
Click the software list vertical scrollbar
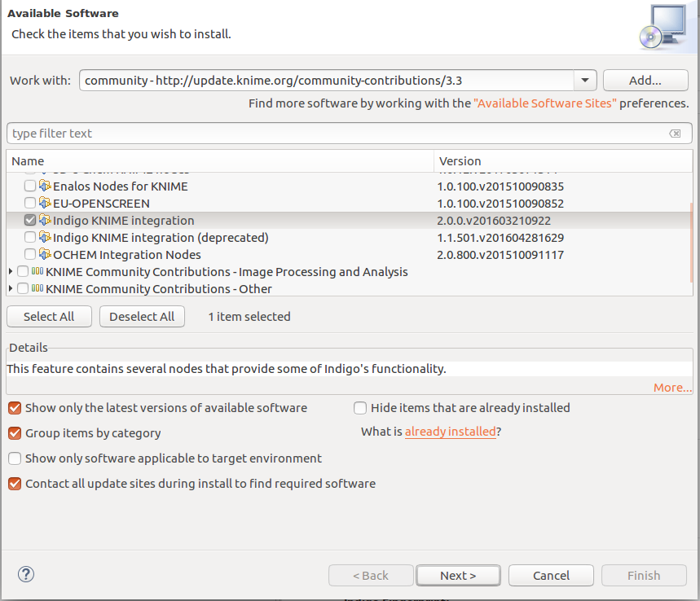click(x=692, y=240)
